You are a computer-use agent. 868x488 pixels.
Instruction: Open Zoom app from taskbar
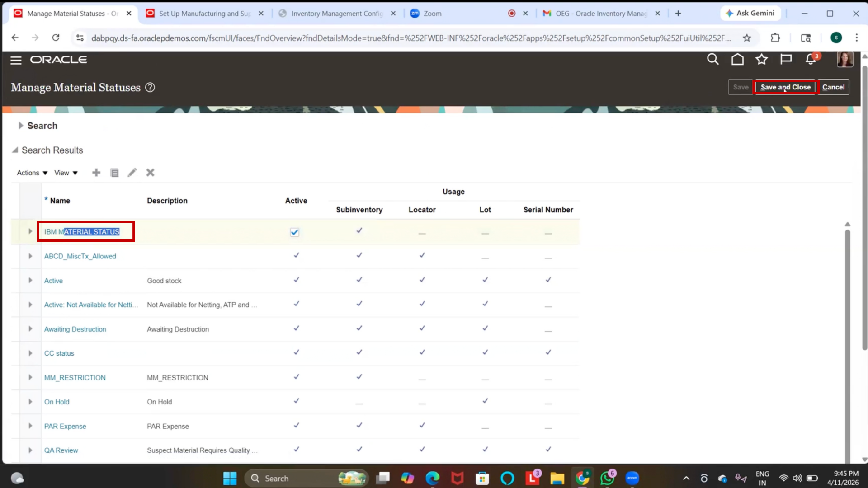point(632,478)
